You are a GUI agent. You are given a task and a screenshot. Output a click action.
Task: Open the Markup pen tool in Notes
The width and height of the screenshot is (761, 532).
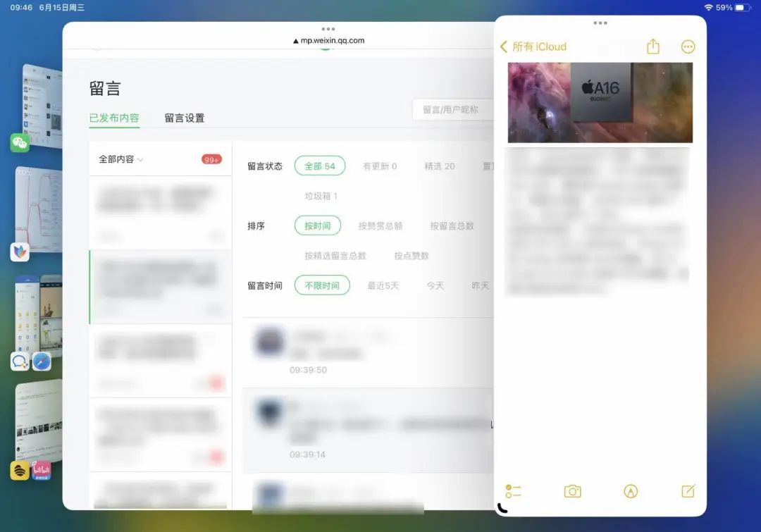tap(631, 491)
